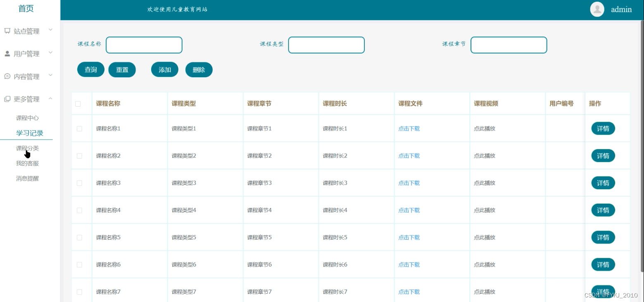
Task: Click the 课程文件 column header
Action: [411, 104]
